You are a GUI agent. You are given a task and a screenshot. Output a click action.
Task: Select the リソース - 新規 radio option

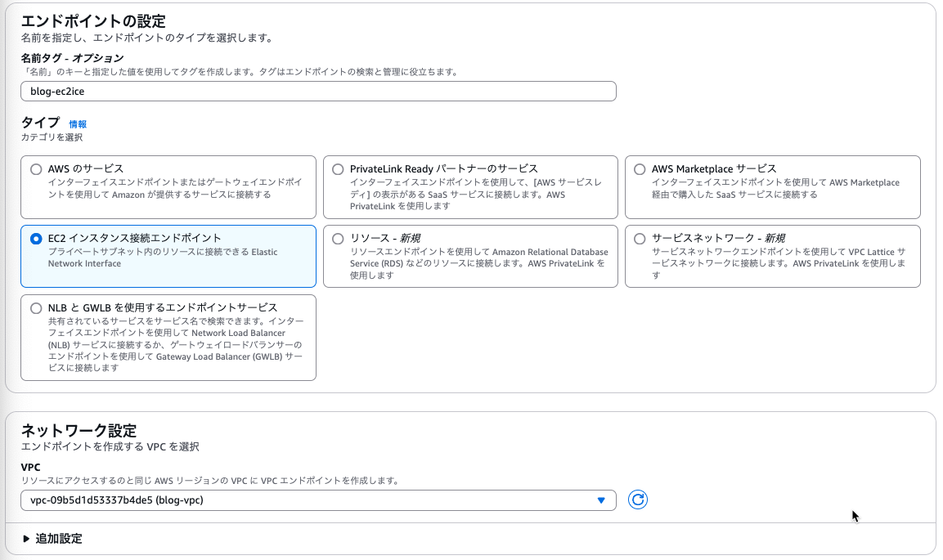tap(338, 239)
